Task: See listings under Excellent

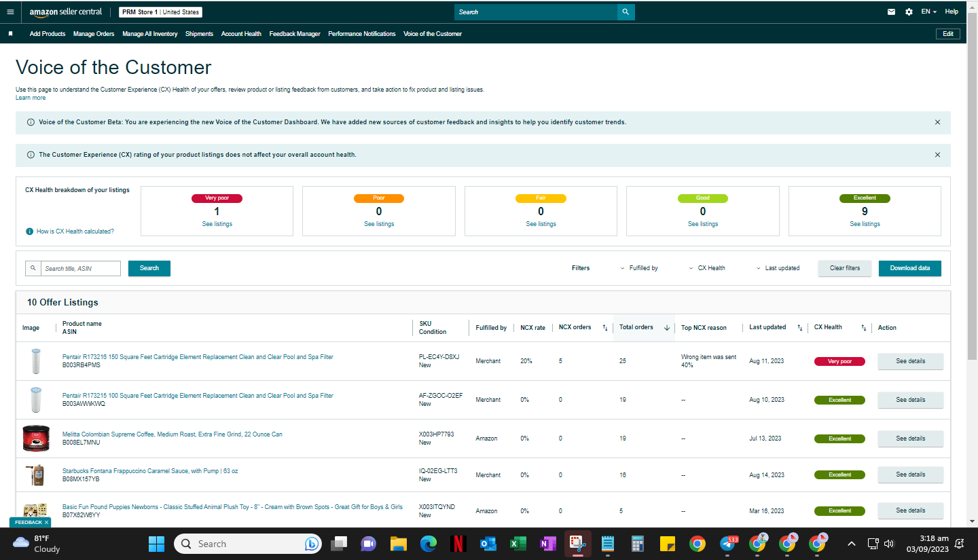Action: 865,224
